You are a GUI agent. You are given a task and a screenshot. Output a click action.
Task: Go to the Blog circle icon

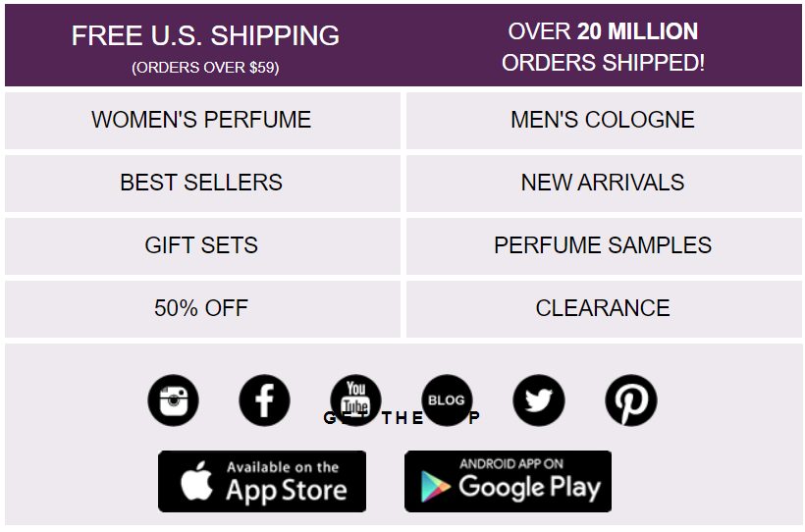pyautogui.click(x=447, y=400)
